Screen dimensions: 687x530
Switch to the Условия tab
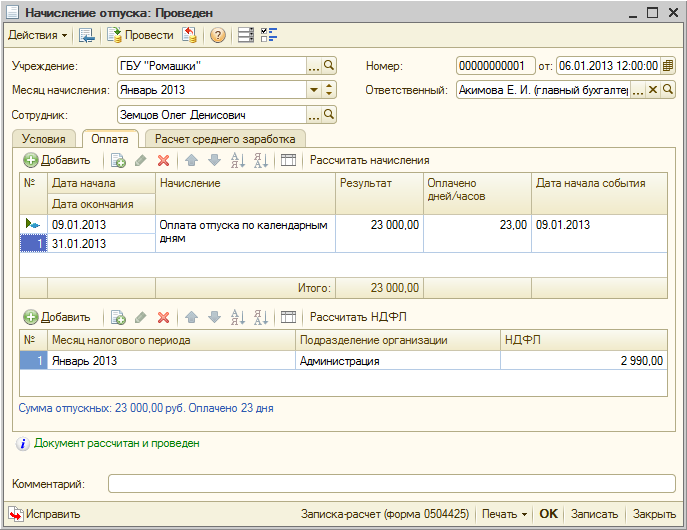(x=44, y=139)
